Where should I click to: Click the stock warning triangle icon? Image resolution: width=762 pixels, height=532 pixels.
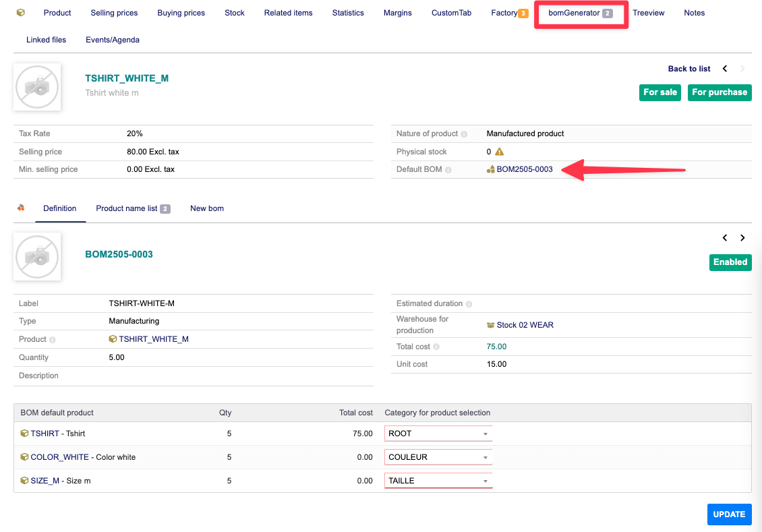point(499,152)
